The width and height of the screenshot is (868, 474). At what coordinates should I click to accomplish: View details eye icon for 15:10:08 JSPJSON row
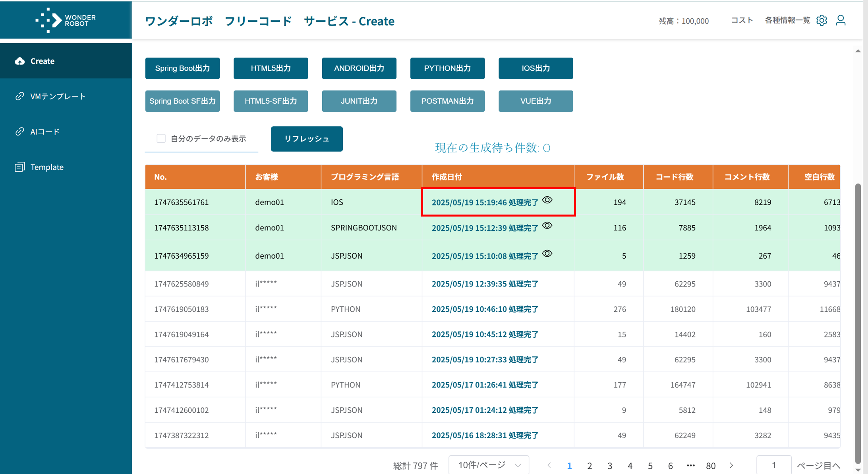click(x=547, y=253)
